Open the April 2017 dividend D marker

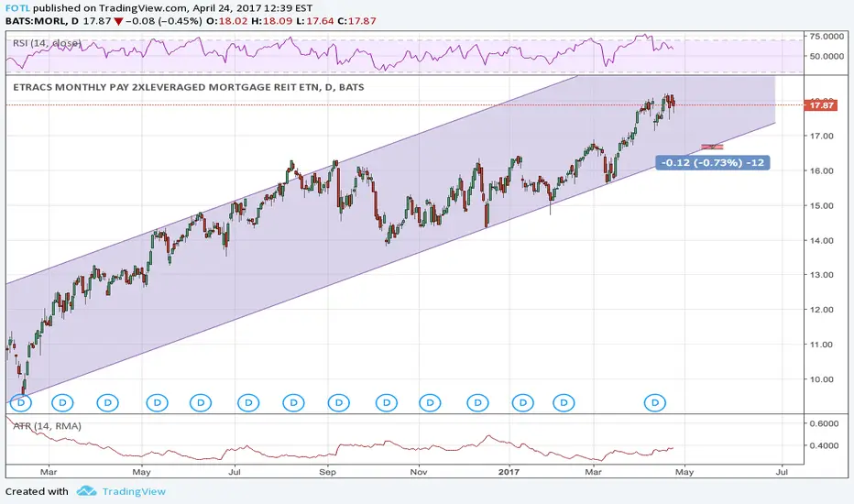654,402
